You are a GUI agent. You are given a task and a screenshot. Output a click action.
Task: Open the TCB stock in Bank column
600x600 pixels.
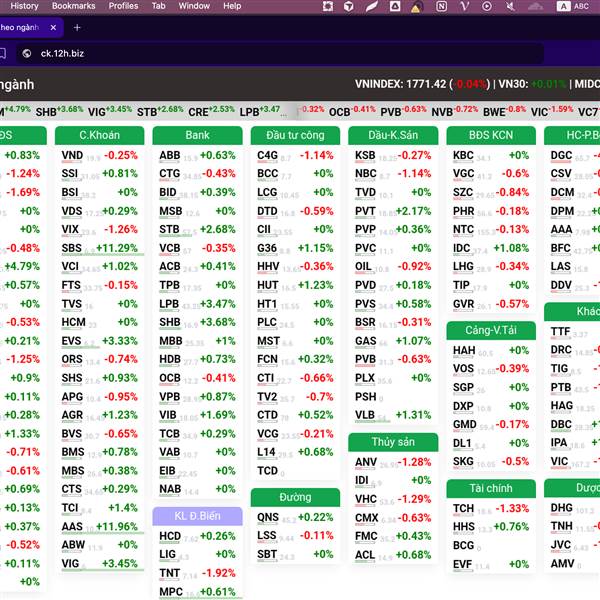click(170, 434)
